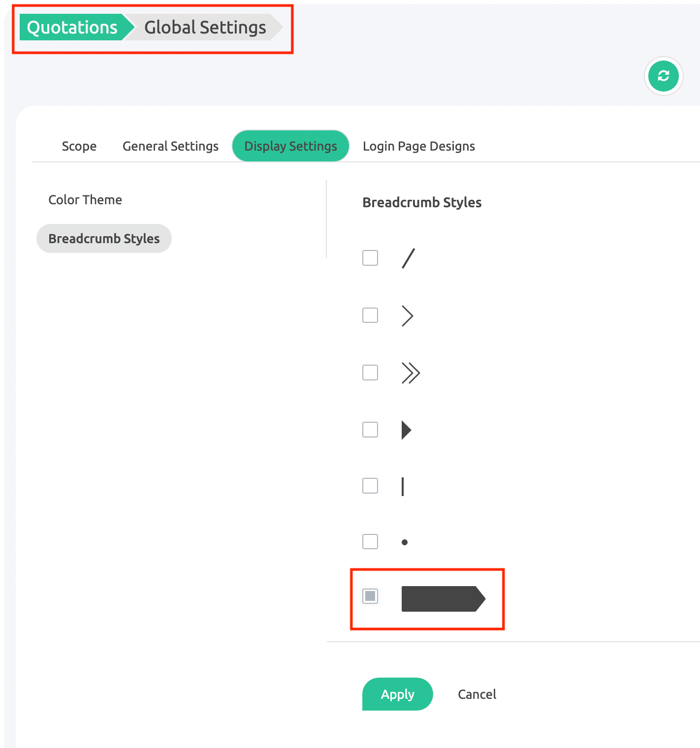Go to the Quotations breadcrumb
This screenshot has height=748, width=700.
pos(72,28)
